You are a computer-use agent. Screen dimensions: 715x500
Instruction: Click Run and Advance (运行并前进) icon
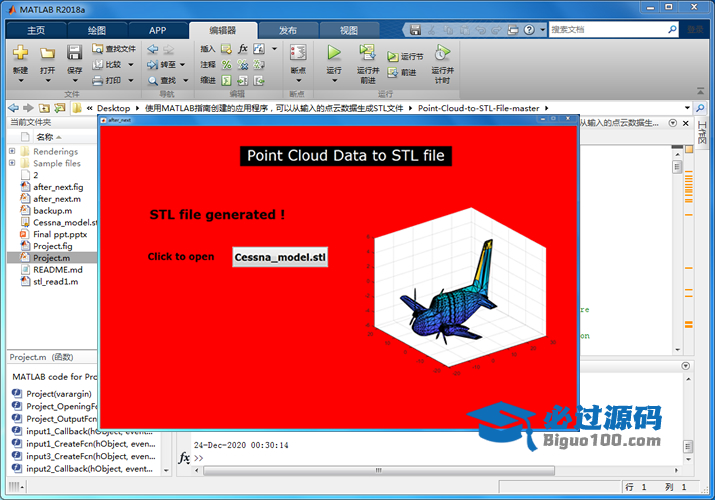pyautogui.click(x=368, y=53)
